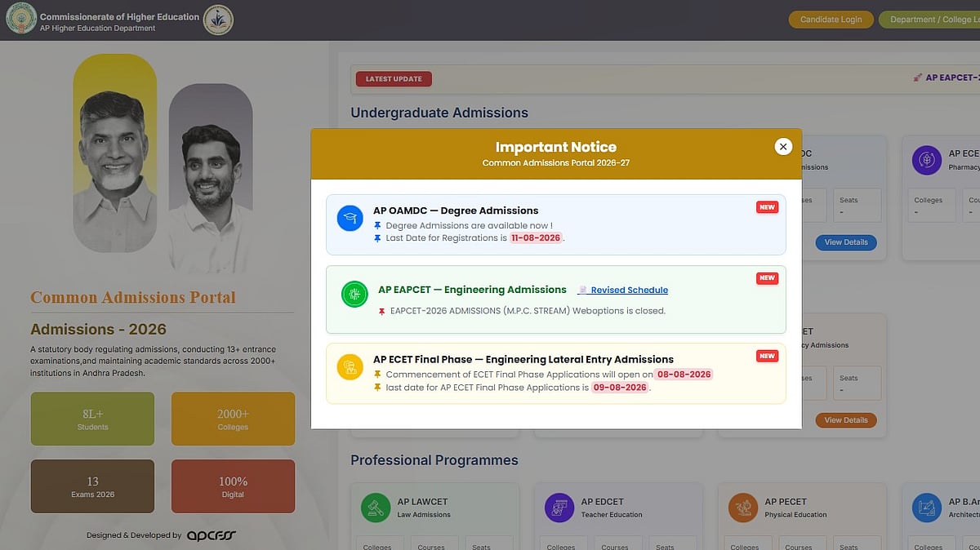Click the orange View Details button
Screen dimensions: 980x550
click(x=846, y=420)
